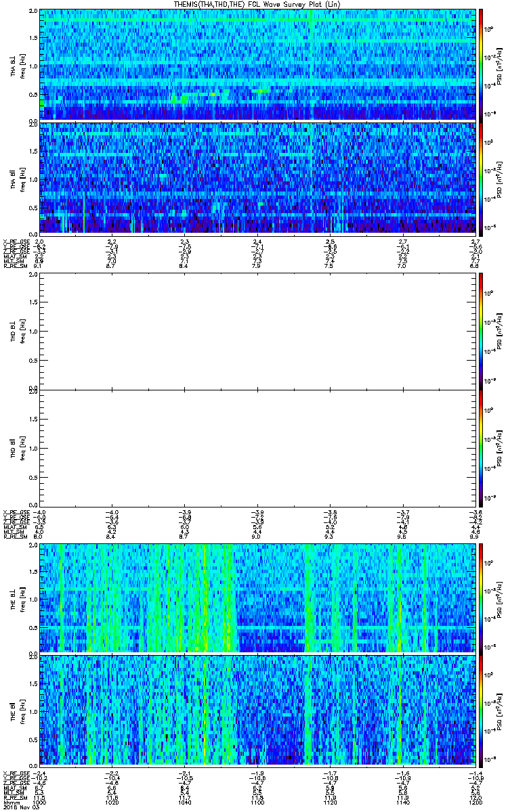Click the color bar beside the bottom THE panel
The image size is (508, 812).
click(482, 710)
